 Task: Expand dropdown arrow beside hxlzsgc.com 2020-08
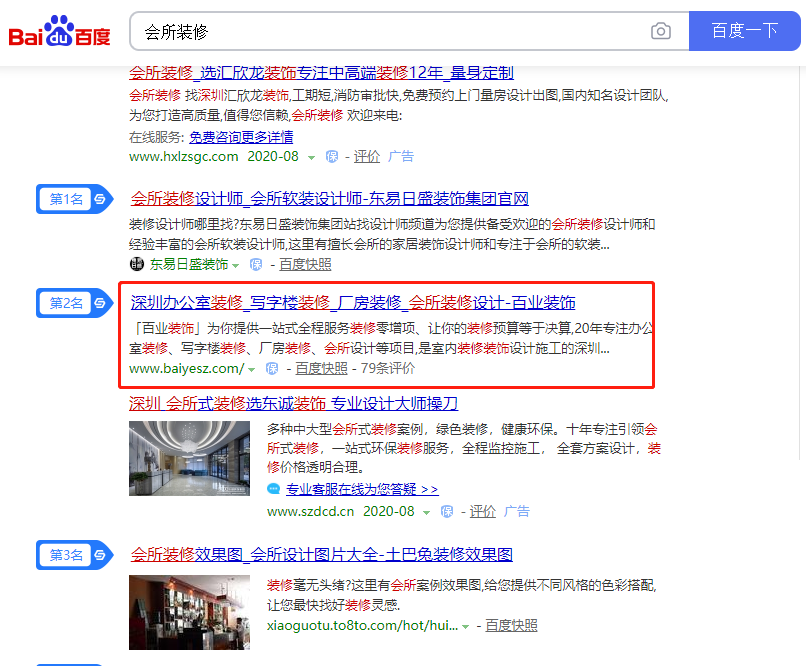click(x=311, y=157)
